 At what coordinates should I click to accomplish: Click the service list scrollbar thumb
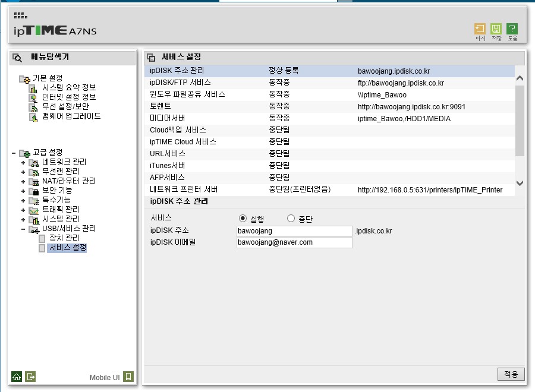click(520, 121)
